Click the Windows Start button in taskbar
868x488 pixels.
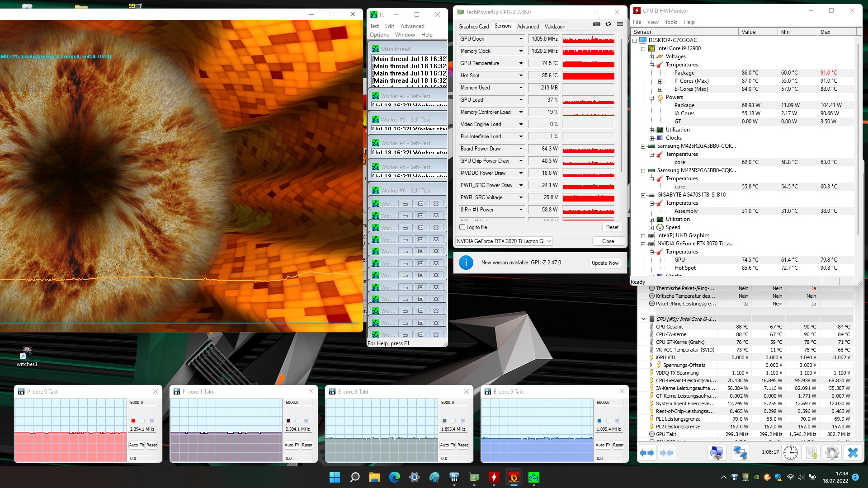335,477
